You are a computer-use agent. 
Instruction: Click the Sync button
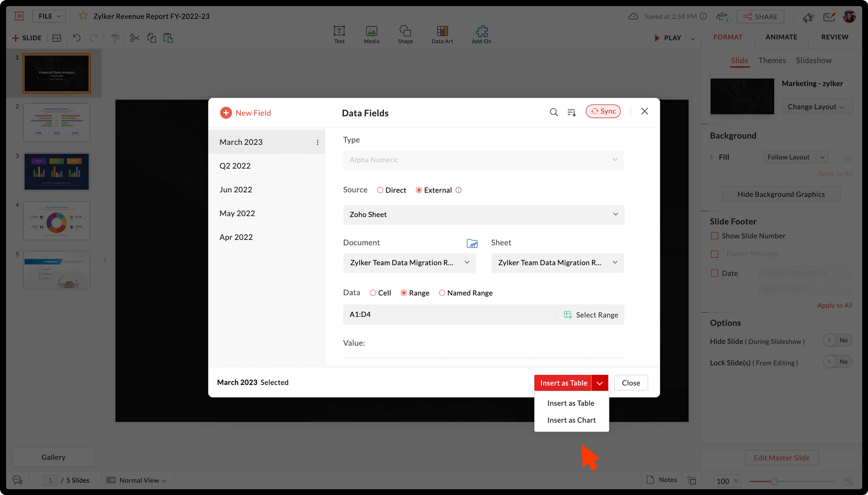click(x=603, y=111)
